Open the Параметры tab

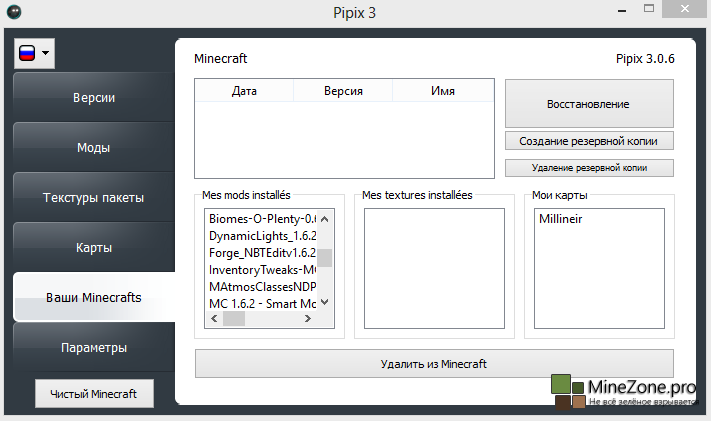(x=93, y=348)
